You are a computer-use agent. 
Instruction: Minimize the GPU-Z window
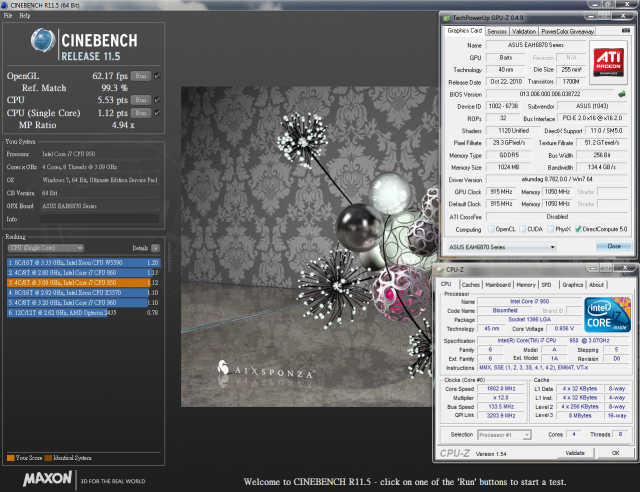click(x=591, y=16)
